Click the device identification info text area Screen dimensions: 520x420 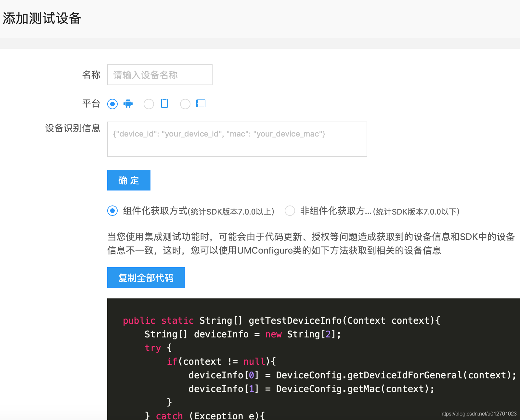(237, 139)
